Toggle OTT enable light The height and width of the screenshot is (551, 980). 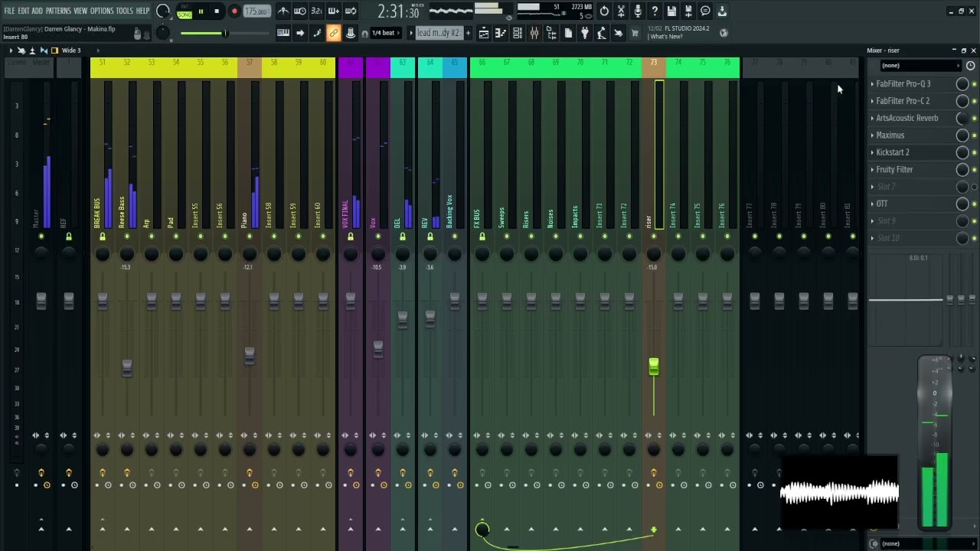974,204
